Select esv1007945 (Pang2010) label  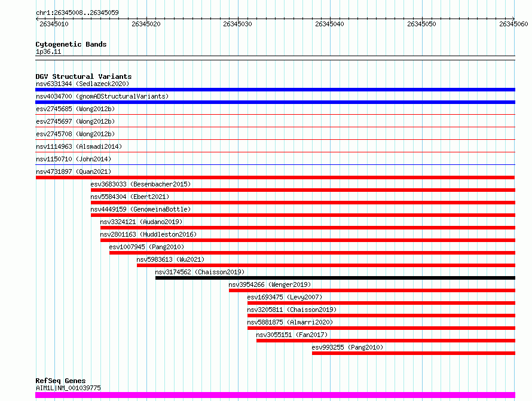point(146,247)
